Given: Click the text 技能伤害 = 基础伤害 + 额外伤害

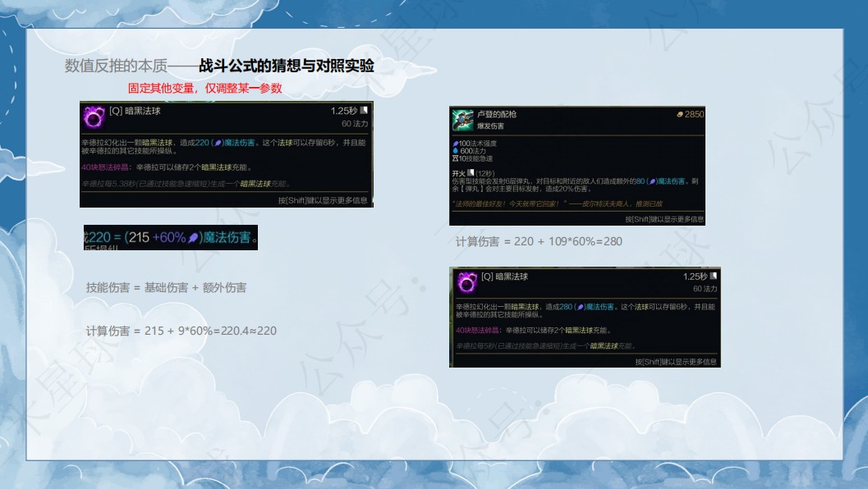Looking at the screenshot, I should (166, 288).
